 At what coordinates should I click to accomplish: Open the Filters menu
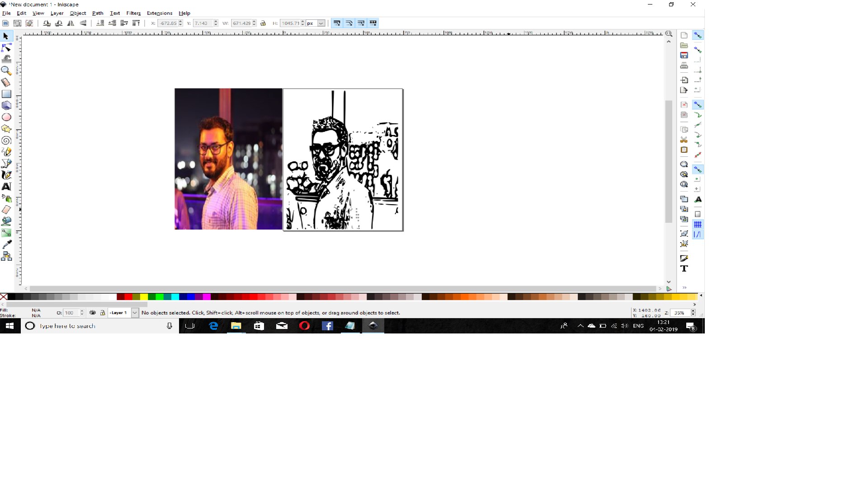coord(133,13)
